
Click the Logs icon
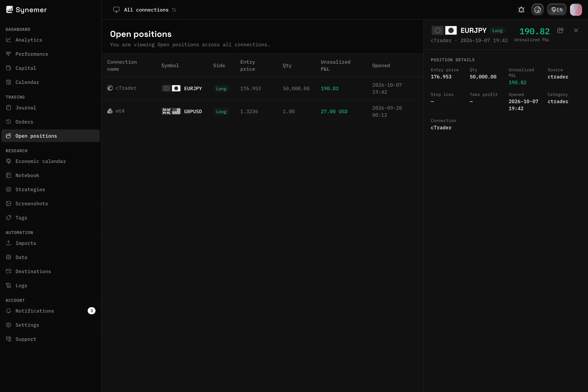pyautogui.click(x=9, y=285)
